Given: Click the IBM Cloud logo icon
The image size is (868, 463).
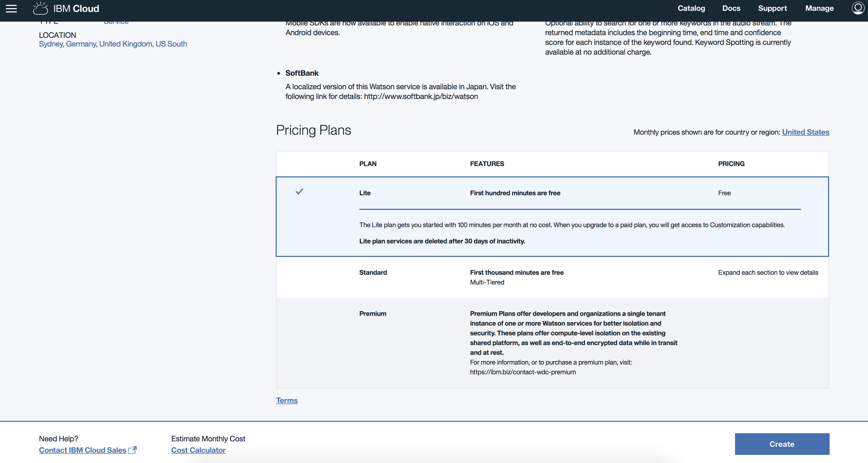Looking at the screenshot, I should 41,8.
